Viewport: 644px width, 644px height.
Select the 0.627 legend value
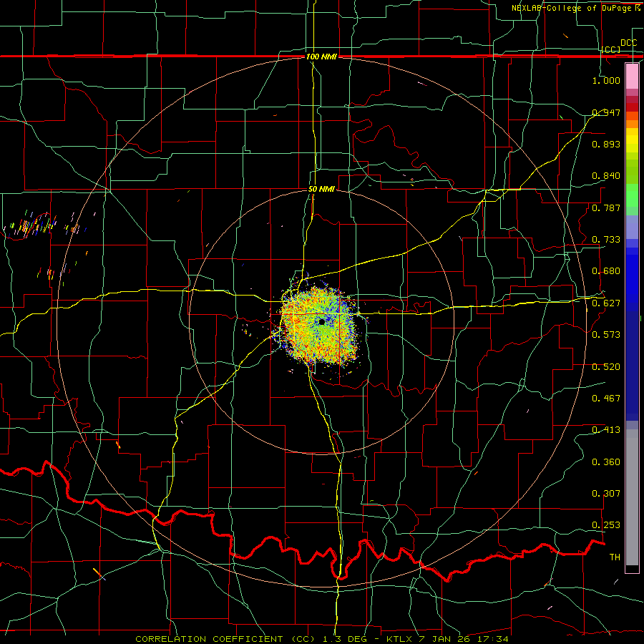tap(606, 303)
